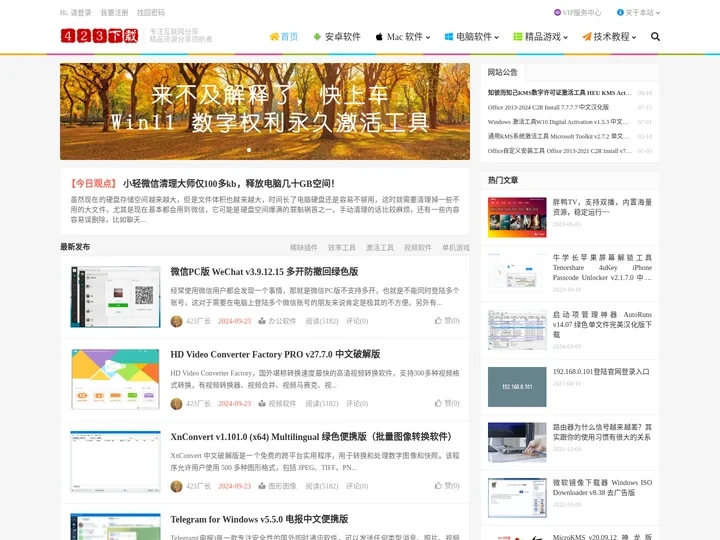This screenshot has width=720, height=540.
Task: Click thumbs-up icon on WeChat article
Action: click(x=438, y=321)
